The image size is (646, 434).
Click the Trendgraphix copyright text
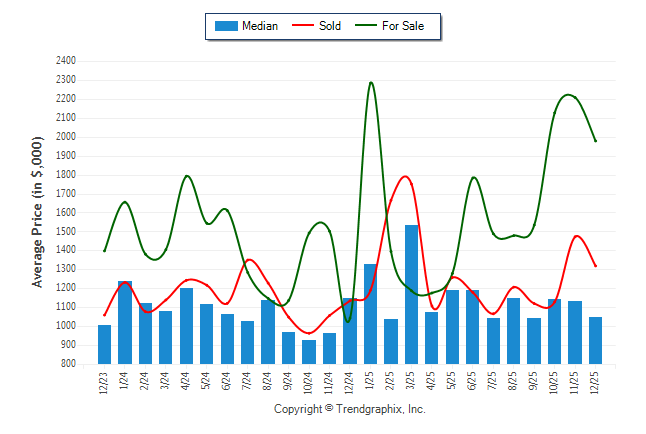coord(350,409)
